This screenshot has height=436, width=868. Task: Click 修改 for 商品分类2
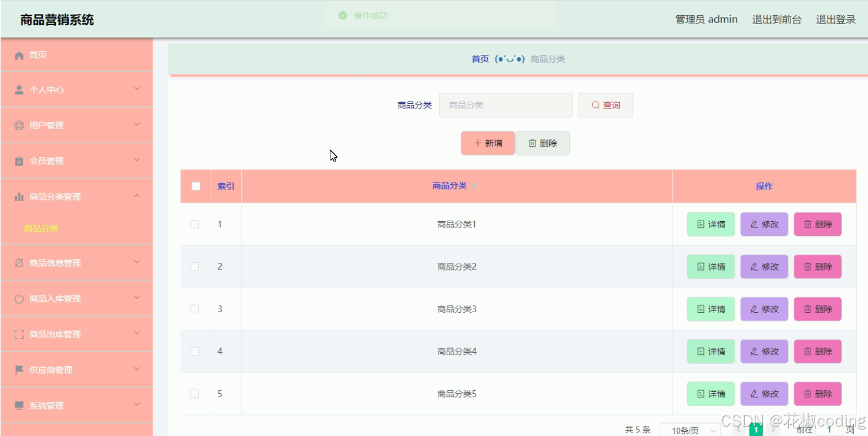[764, 266]
